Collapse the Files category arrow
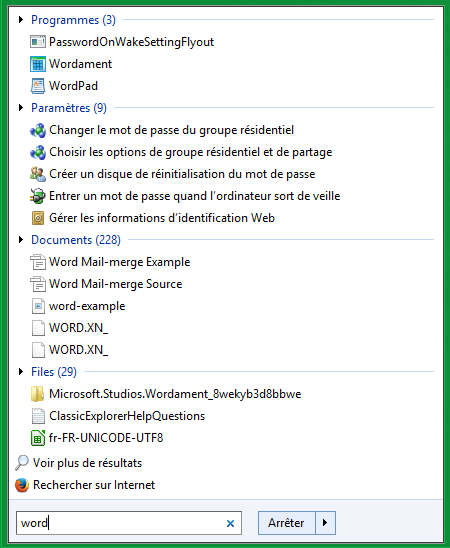This screenshot has height=548, width=450. click(21, 372)
